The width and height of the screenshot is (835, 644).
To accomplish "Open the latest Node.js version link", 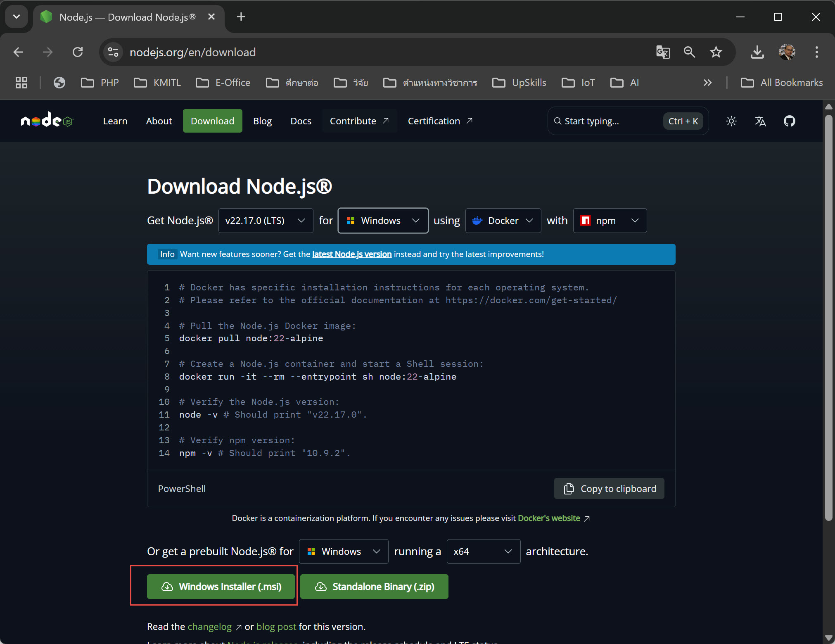I will [x=351, y=254].
